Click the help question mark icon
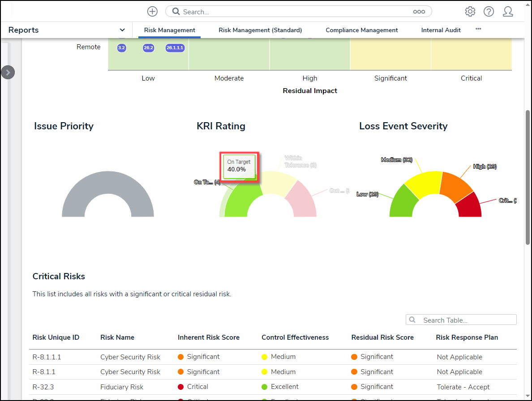Viewport: 532px width, 401px height. tap(489, 12)
